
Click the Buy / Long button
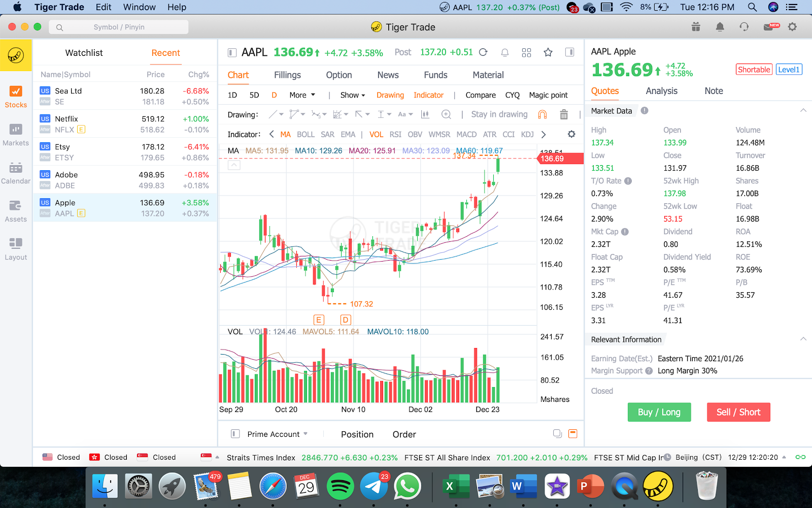pos(659,412)
